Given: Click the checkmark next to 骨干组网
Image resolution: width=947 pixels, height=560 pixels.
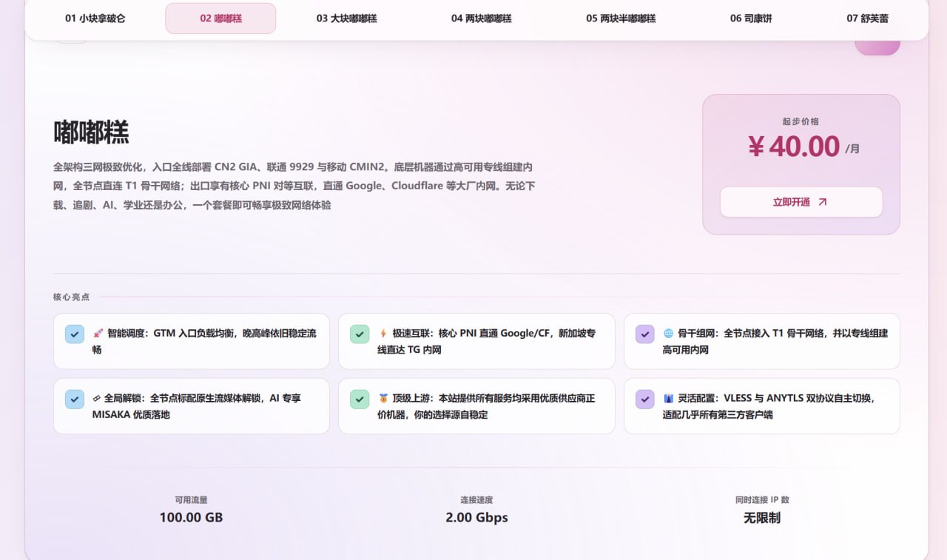Looking at the screenshot, I should click(x=645, y=334).
